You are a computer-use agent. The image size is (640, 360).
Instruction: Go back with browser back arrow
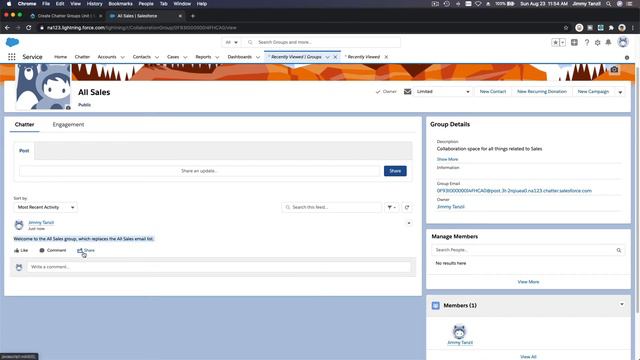[x=7, y=28]
